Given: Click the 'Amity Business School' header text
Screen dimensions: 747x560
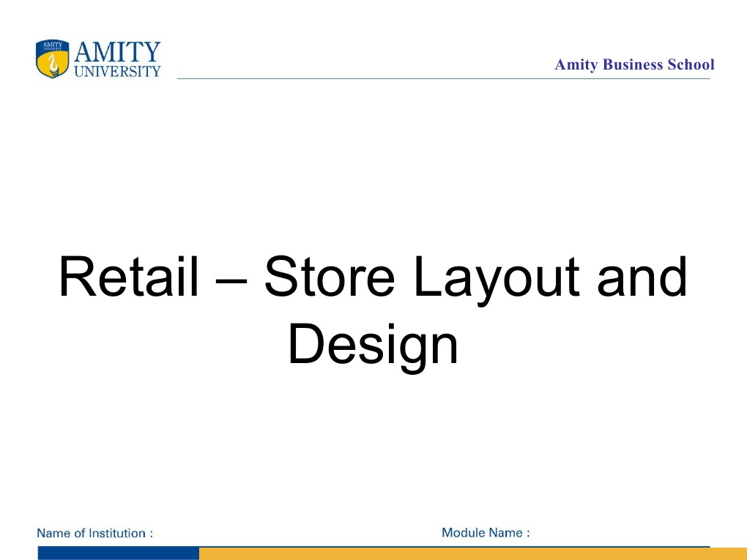Looking at the screenshot, I should tap(634, 65).
